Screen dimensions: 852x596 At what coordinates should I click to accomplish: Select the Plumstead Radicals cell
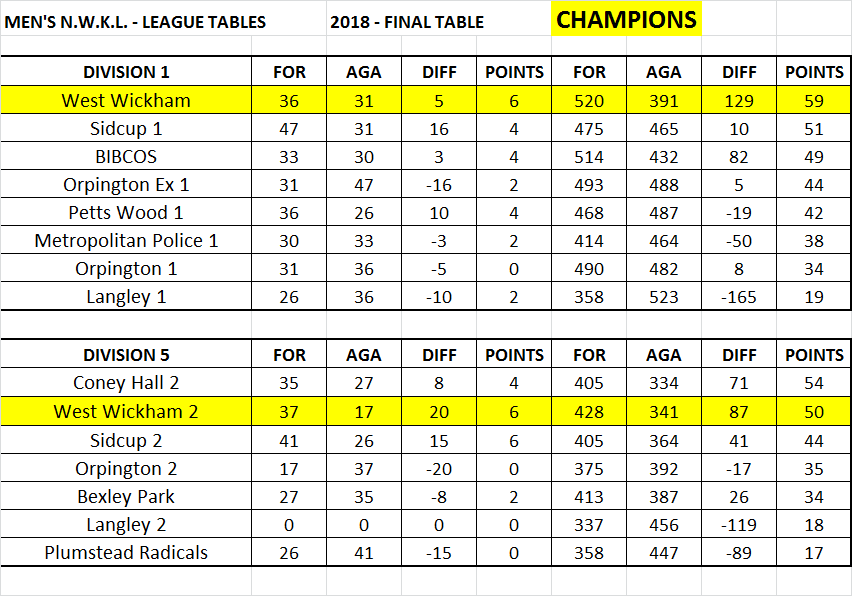click(x=126, y=552)
